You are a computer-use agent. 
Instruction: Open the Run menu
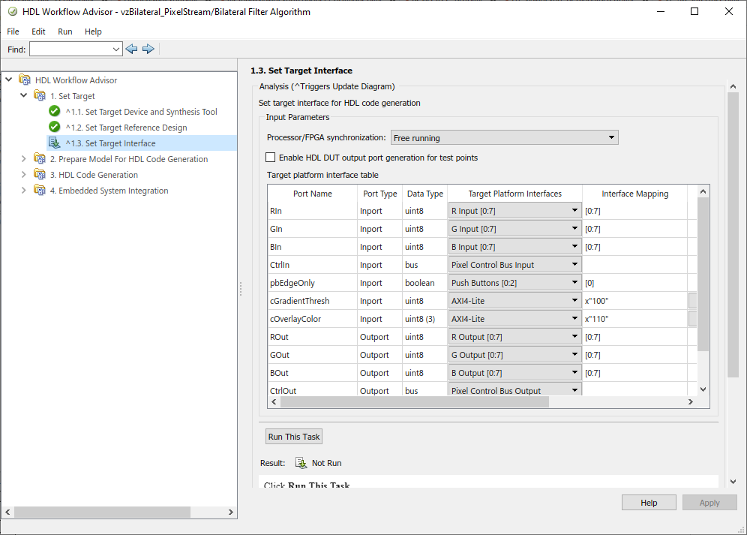click(x=65, y=31)
